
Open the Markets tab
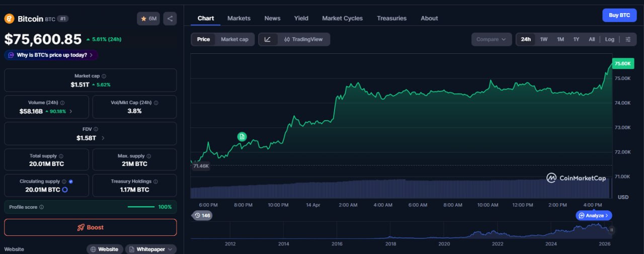click(x=238, y=18)
